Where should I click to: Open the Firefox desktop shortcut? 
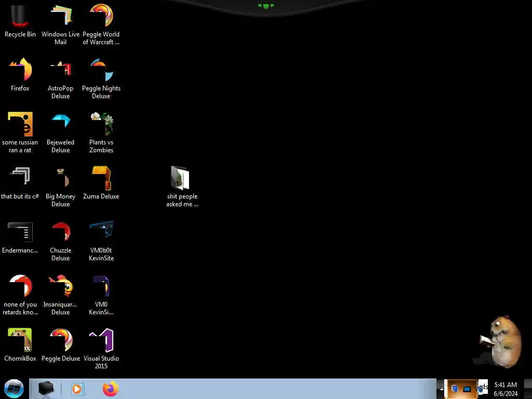coord(20,75)
